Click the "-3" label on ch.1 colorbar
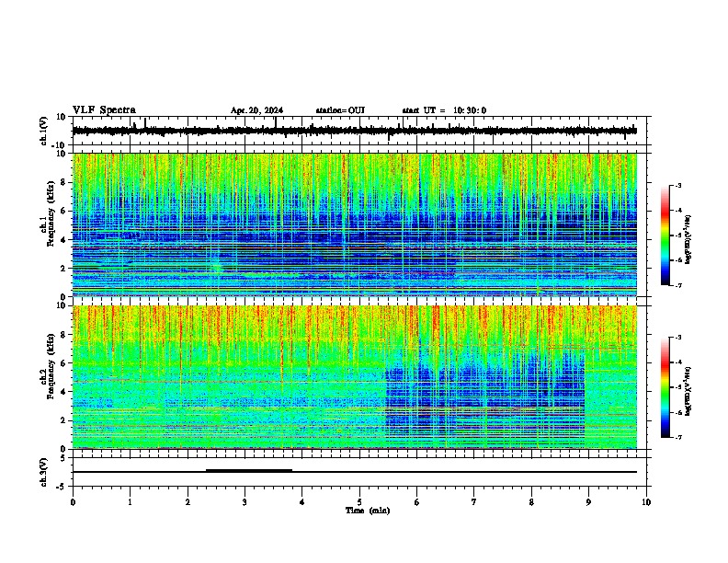728x563 pixels. 677,186
